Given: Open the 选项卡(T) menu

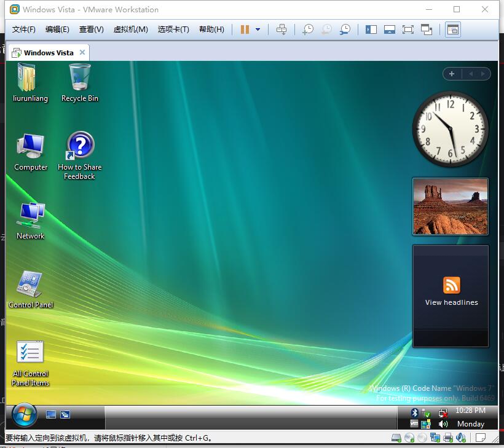Looking at the screenshot, I should pyautogui.click(x=173, y=29).
